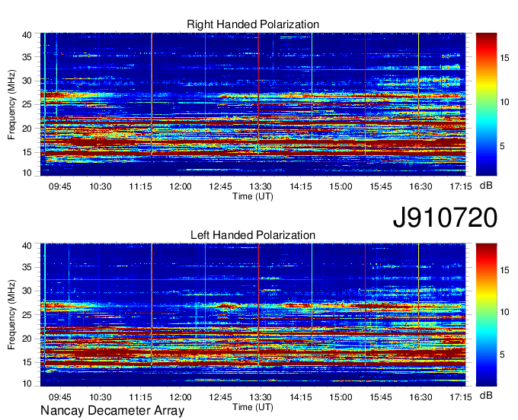Image resolution: width=518 pixels, height=420 pixels.
Task: Click 09:45 tick on Right Handed time axis
Action: click(59, 186)
